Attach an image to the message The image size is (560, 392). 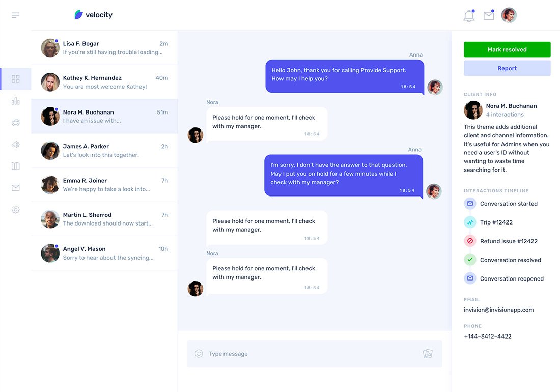[428, 354]
